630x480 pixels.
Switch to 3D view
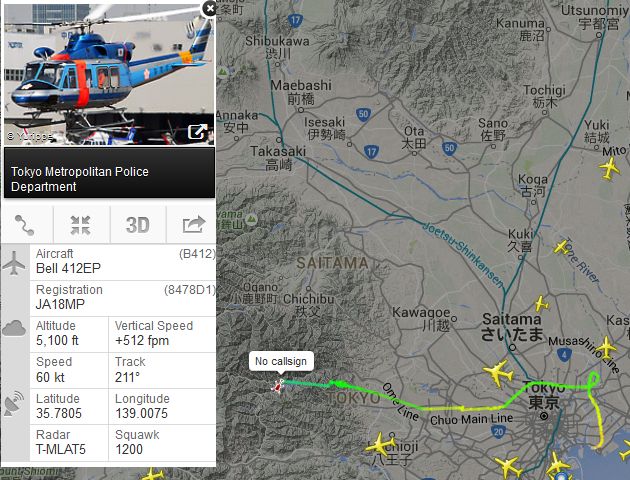coord(138,225)
